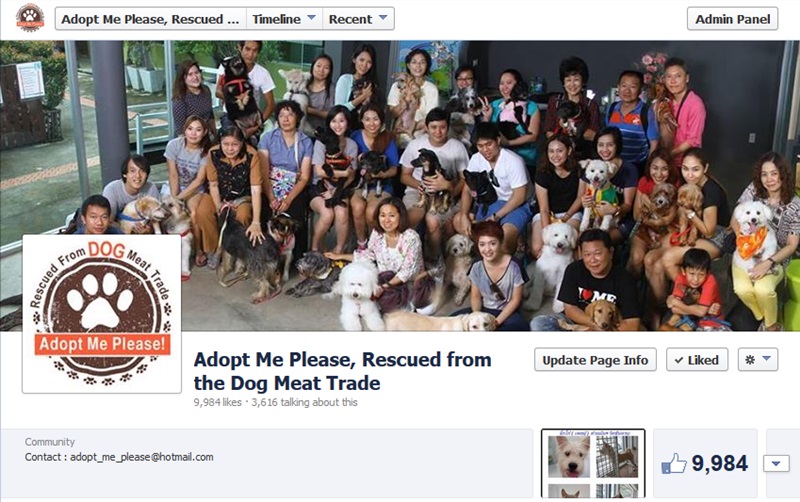Expand the Recent dropdown
Viewport: 800px width, 502px height.
(x=358, y=19)
